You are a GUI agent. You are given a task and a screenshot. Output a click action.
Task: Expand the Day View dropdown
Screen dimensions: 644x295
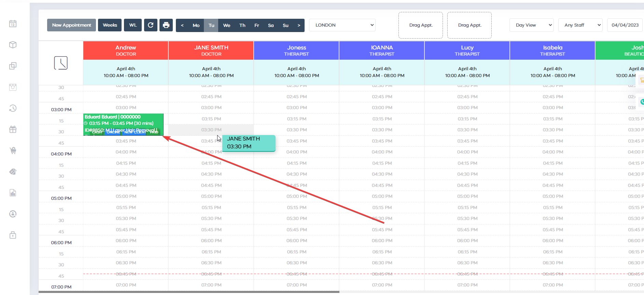pos(532,25)
